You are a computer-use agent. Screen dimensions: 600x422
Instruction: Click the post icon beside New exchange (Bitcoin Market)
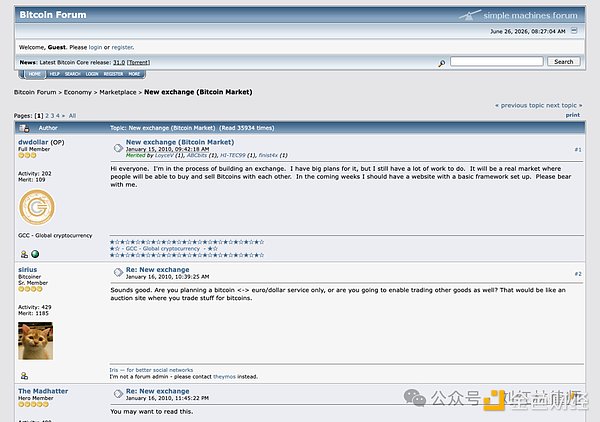click(x=118, y=148)
